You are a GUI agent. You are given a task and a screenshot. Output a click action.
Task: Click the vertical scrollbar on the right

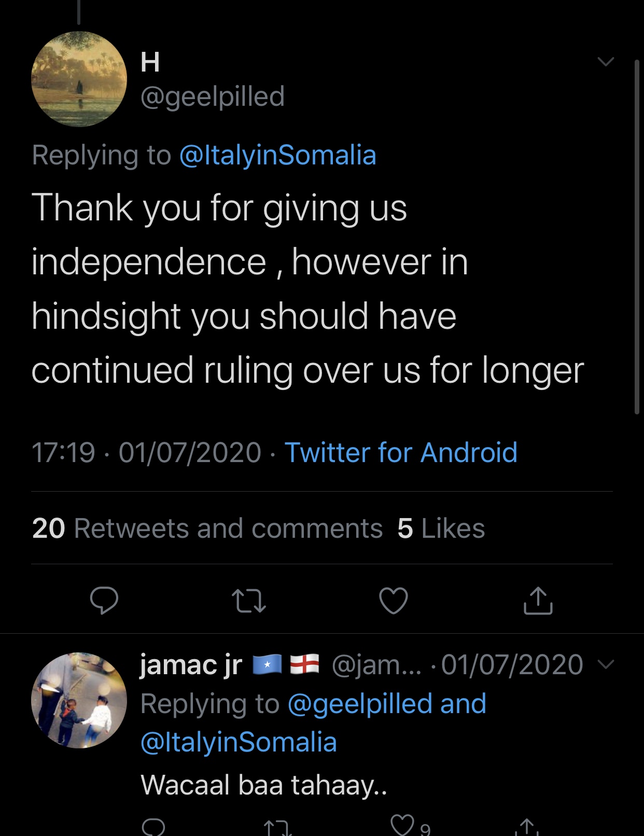[x=637, y=236]
